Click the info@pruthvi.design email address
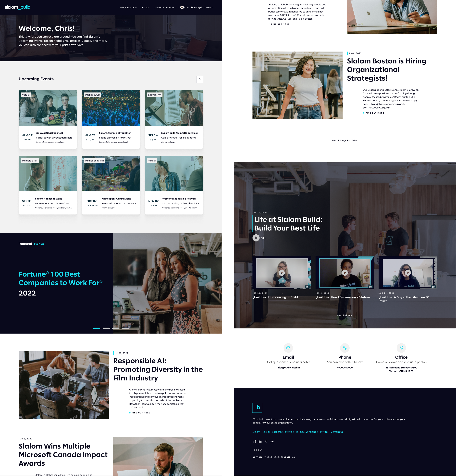 click(x=288, y=367)
